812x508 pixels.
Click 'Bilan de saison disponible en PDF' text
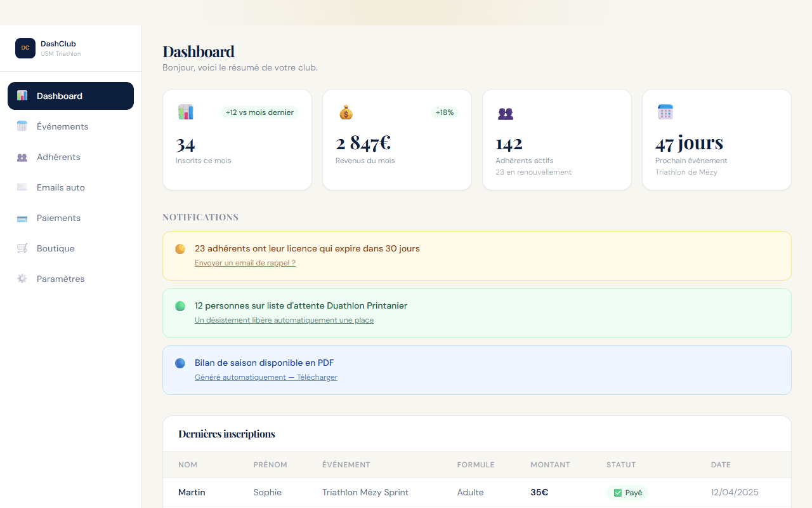coord(265,363)
